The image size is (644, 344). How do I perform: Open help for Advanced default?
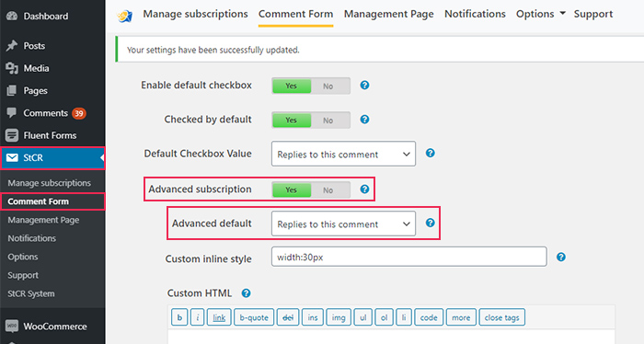[430, 223]
